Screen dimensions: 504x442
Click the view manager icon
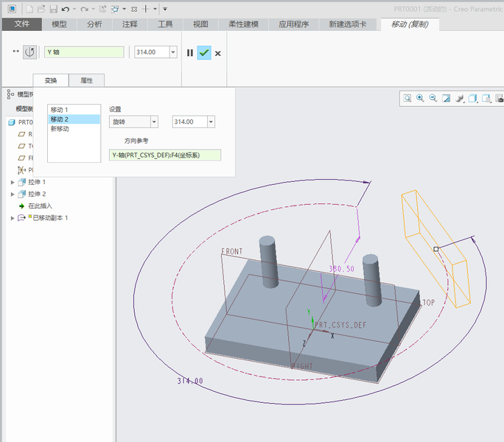click(499, 98)
